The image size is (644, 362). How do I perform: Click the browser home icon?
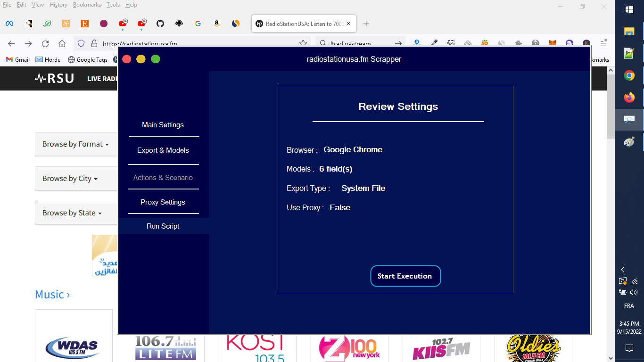click(62, 43)
